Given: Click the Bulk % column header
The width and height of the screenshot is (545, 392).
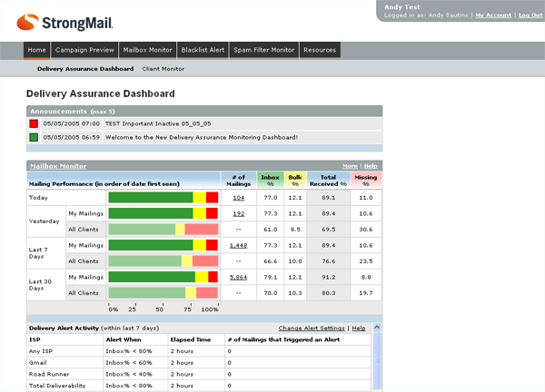Looking at the screenshot, I should 295,181.
